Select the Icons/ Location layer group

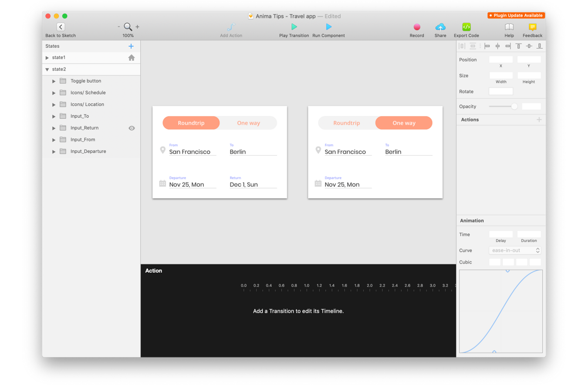click(87, 104)
